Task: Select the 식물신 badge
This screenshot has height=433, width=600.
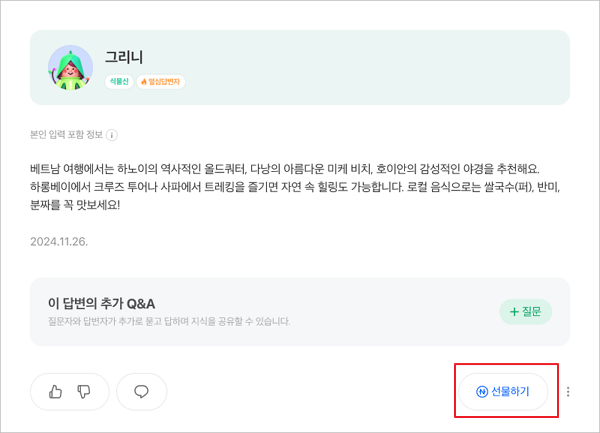Action: [119, 82]
